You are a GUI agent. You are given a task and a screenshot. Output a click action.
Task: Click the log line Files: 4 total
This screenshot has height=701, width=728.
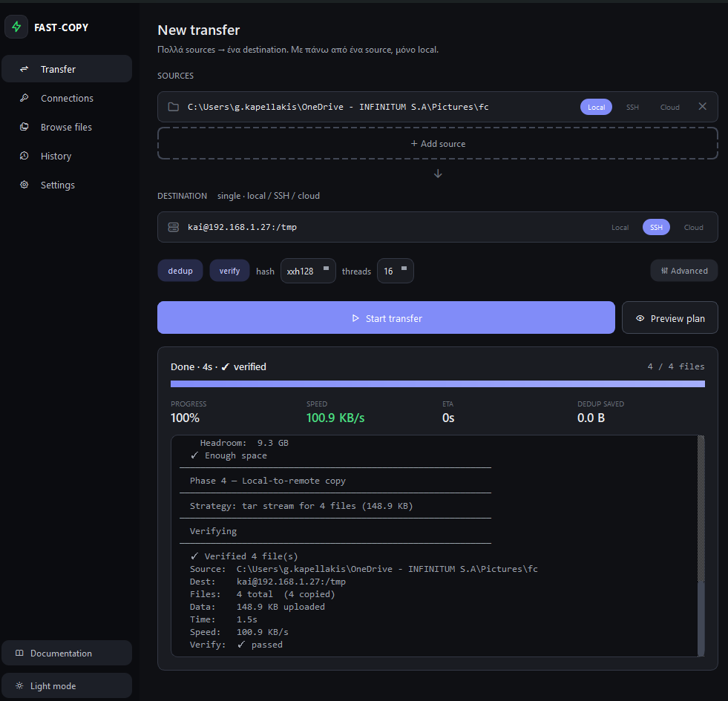262,593
